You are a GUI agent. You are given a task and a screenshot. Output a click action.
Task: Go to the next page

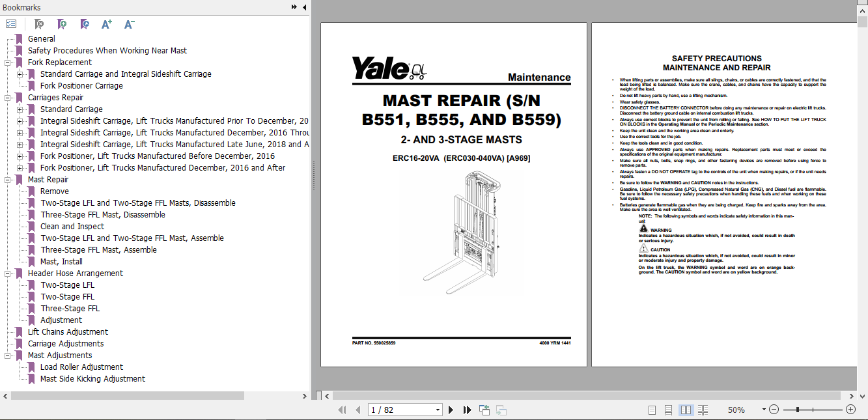click(451, 410)
